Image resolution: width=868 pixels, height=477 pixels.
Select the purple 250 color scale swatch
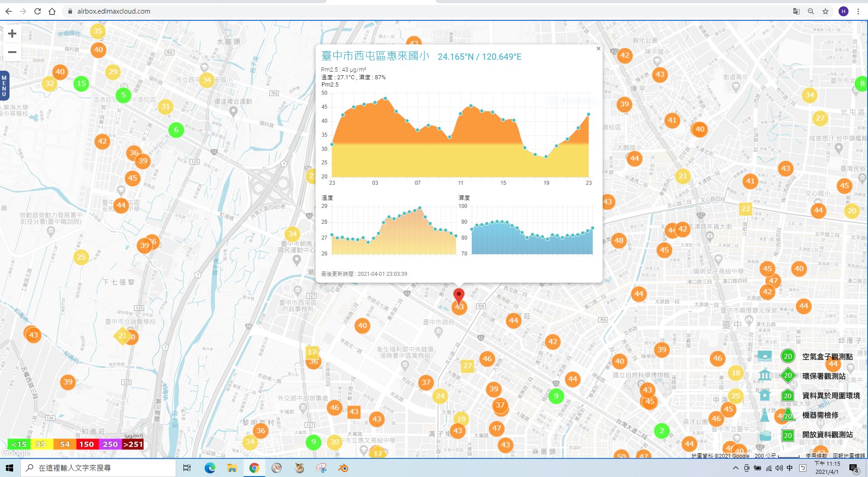[110, 444]
